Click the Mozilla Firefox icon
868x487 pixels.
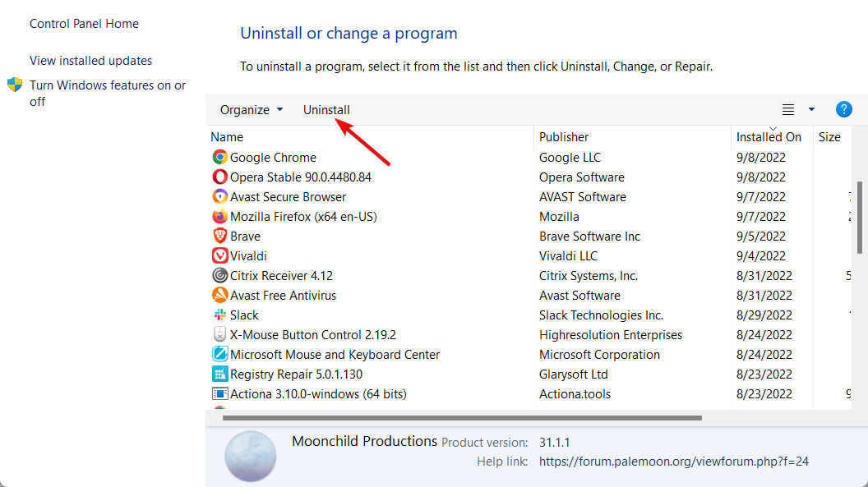pos(219,216)
